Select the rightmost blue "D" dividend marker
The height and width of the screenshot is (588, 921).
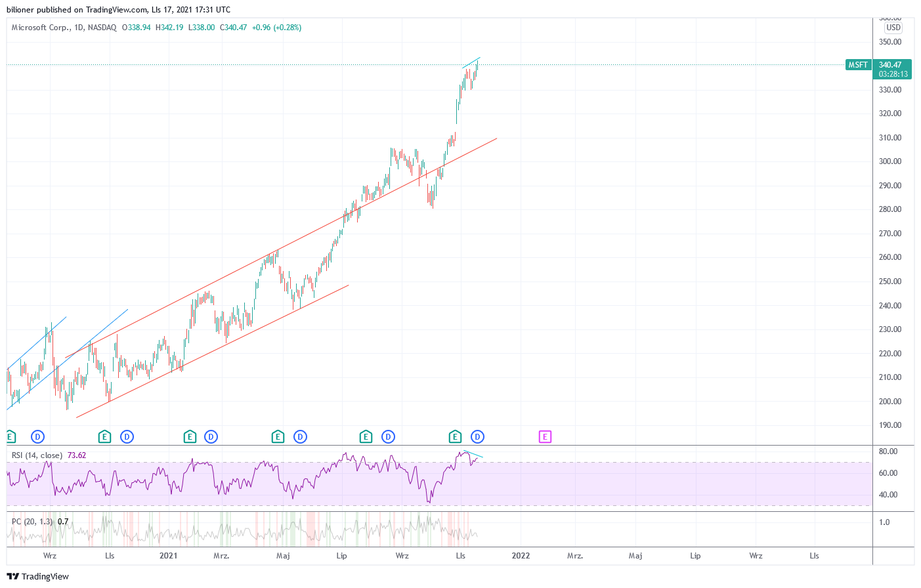pos(477,436)
